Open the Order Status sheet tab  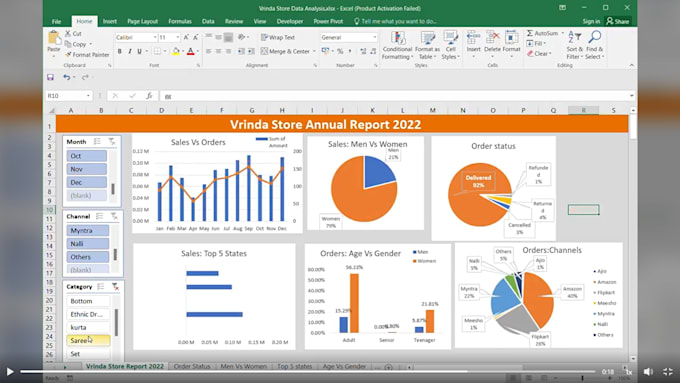tap(192, 367)
